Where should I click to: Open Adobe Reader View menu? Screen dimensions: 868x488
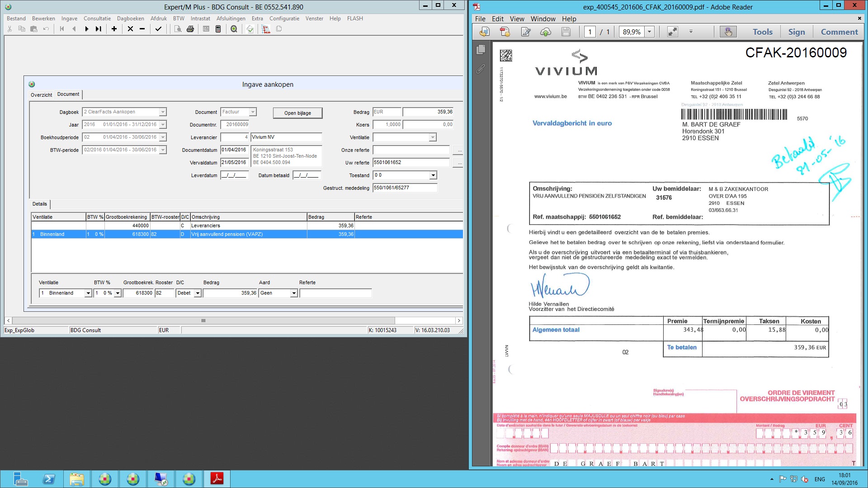pos(517,19)
